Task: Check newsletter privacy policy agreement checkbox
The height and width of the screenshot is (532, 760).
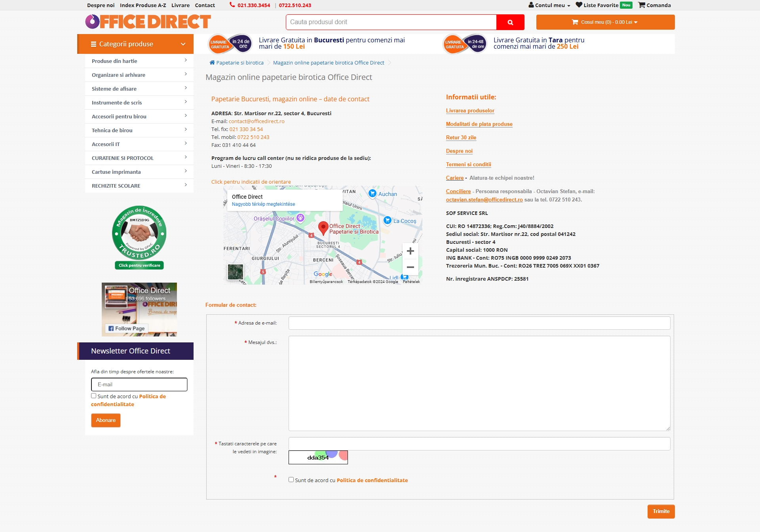Action: click(x=94, y=396)
